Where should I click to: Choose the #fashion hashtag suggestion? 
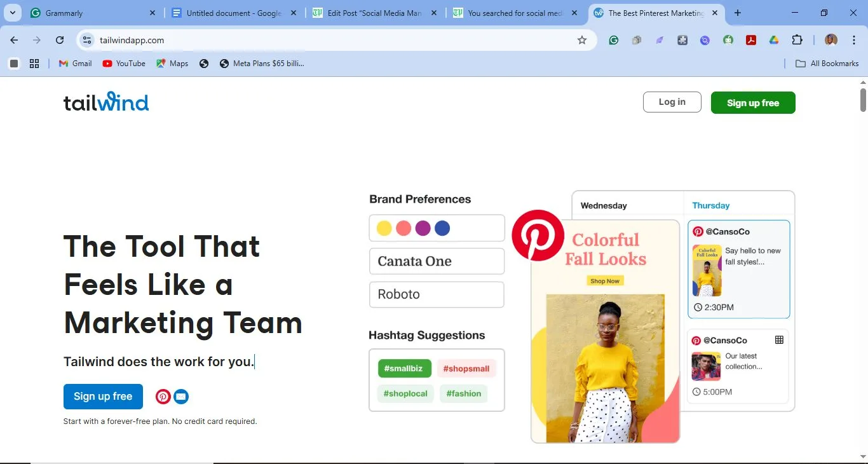pos(464,393)
